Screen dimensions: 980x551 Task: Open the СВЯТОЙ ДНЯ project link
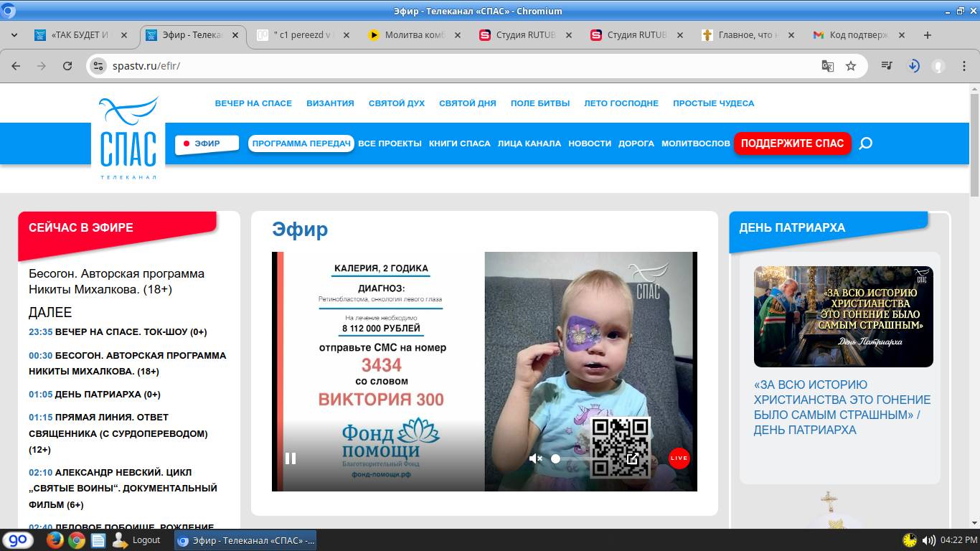(468, 103)
